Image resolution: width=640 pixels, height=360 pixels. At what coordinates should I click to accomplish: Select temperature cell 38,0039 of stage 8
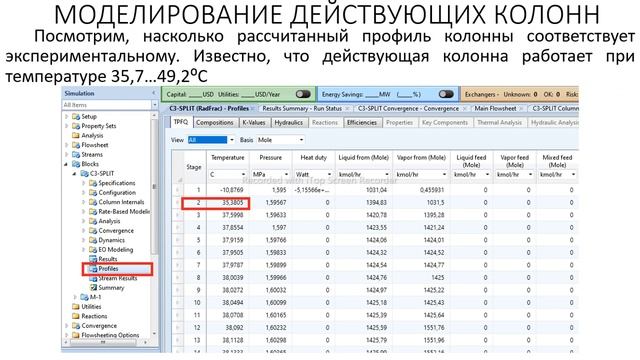point(227,278)
